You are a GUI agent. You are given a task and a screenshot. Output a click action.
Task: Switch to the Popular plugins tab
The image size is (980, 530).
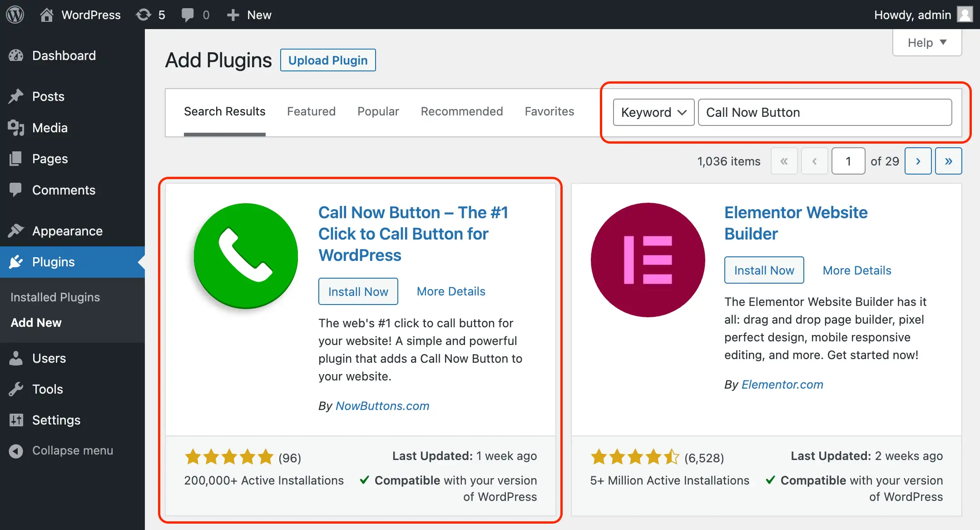(x=378, y=111)
